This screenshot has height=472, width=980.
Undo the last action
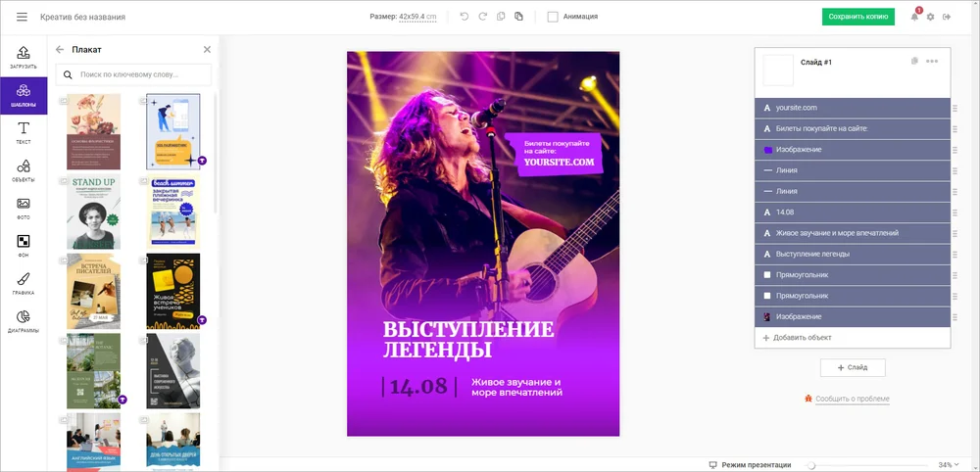464,17
